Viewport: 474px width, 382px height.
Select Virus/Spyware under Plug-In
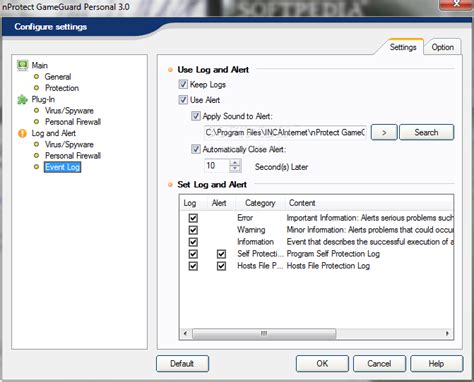point(69,111)
